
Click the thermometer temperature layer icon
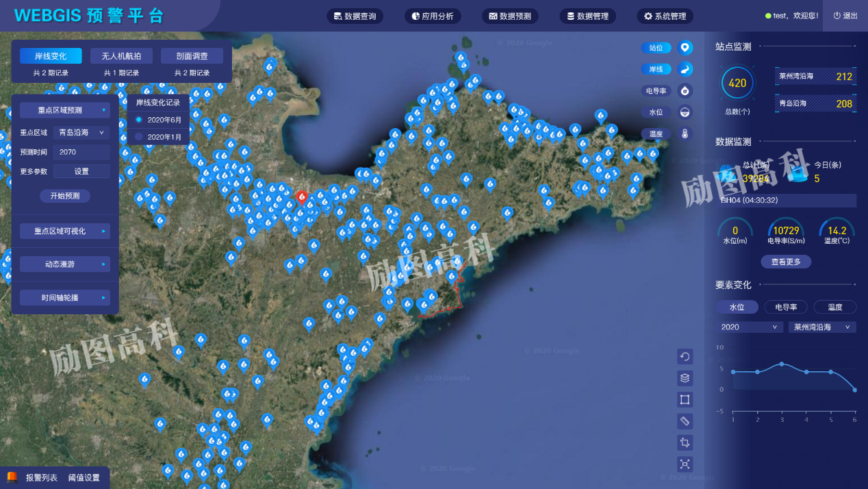685,134
